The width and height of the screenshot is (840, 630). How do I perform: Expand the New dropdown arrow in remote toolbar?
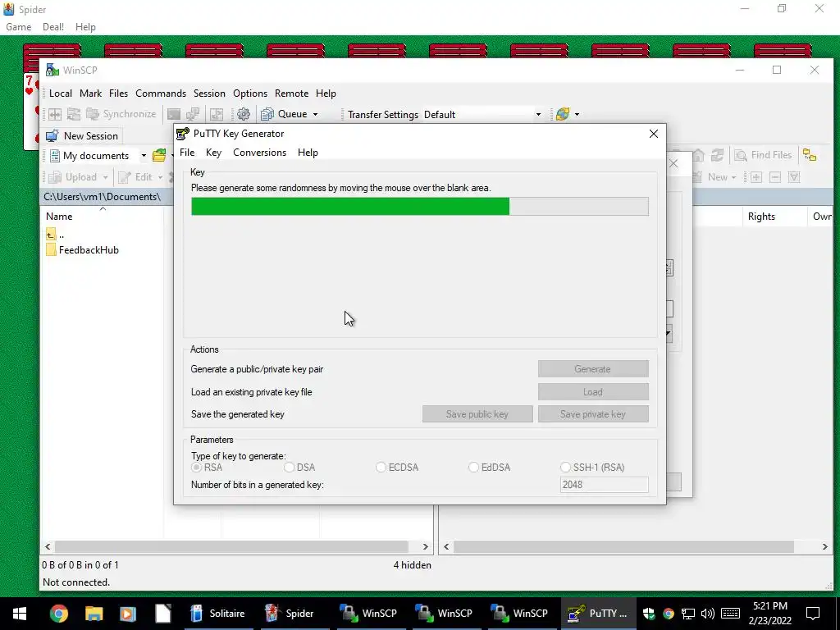pyautogui.click(x=734, y=177)
